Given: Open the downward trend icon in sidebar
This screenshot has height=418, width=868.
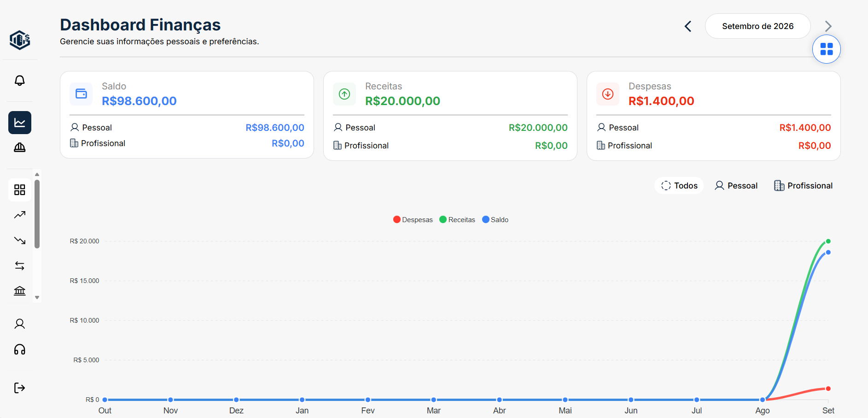Looking at the screenshot, I should [20, 240].
